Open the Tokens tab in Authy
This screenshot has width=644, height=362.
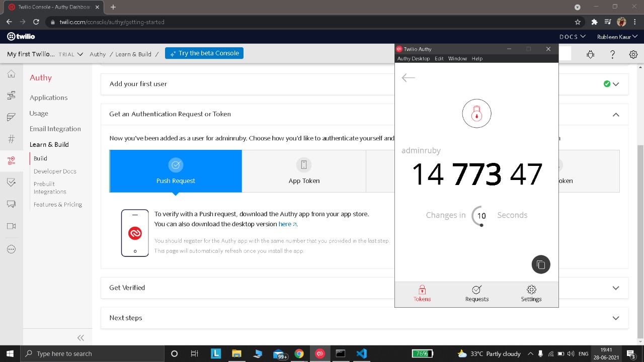click(422, 294)
